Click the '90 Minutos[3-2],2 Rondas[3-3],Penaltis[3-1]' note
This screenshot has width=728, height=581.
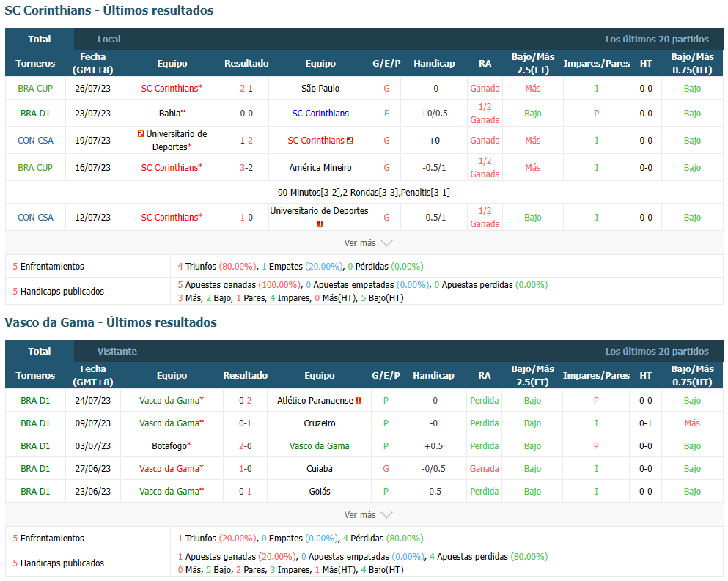coord(364,192)
